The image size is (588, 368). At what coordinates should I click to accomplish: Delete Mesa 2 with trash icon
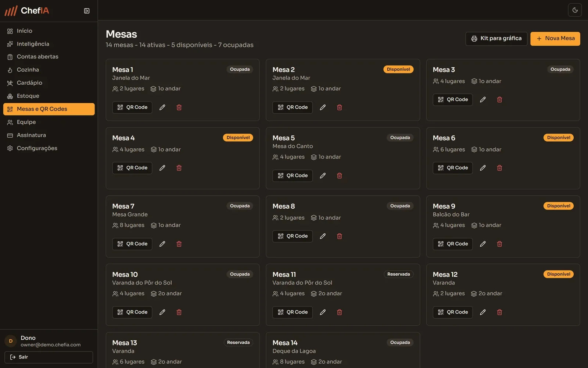[x=340, y=107]
